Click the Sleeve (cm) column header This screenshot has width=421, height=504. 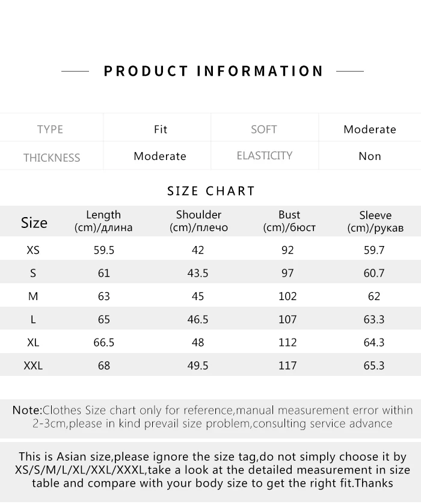click(375, 221)
